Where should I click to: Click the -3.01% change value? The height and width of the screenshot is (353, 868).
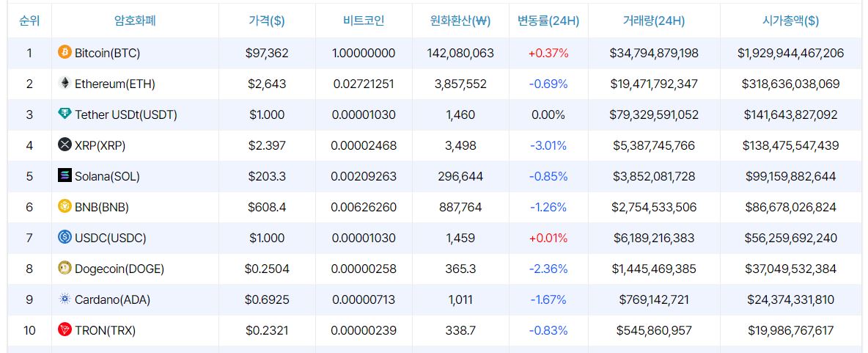point(548,146)
